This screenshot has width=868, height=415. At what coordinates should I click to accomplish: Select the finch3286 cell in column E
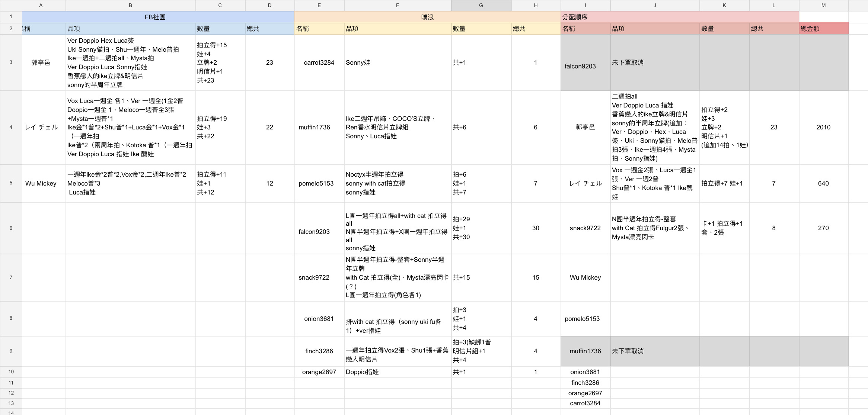(319, 351)
